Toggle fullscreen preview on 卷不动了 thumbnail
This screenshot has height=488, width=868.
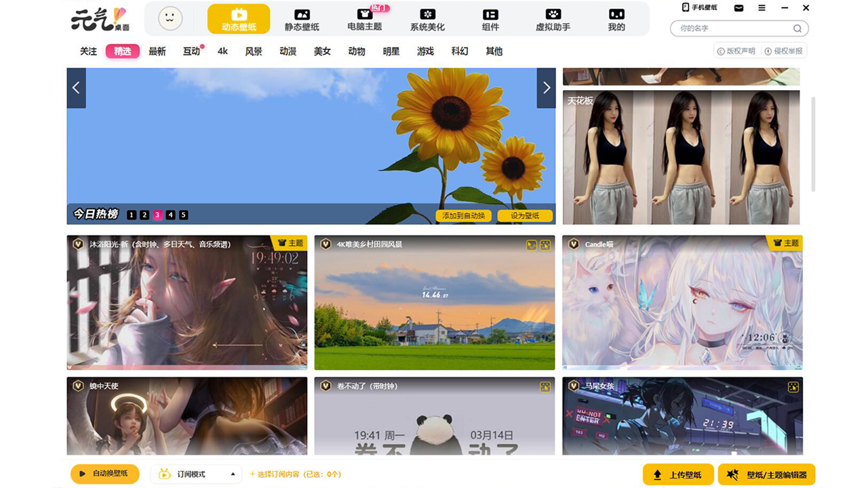[x=545, y=388]
